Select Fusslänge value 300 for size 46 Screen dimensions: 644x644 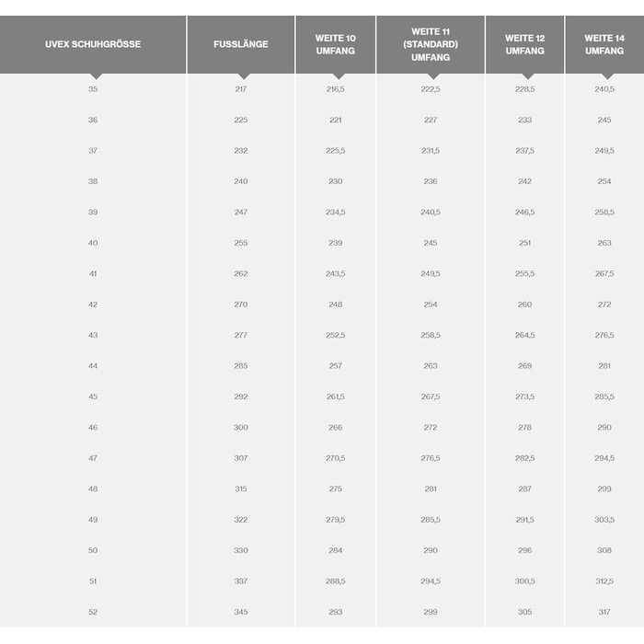241,428
